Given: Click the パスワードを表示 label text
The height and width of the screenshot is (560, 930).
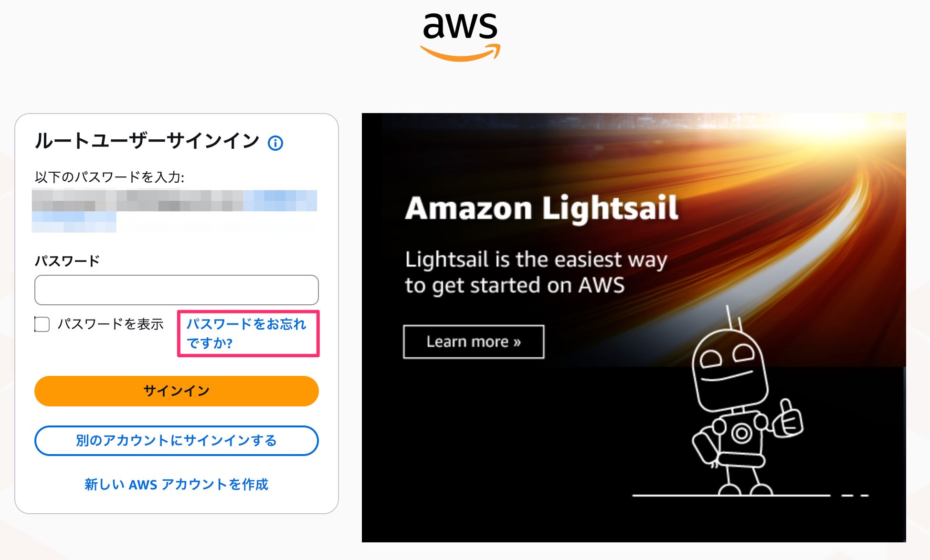Looking at the screenshot, I should coord(111,324).
